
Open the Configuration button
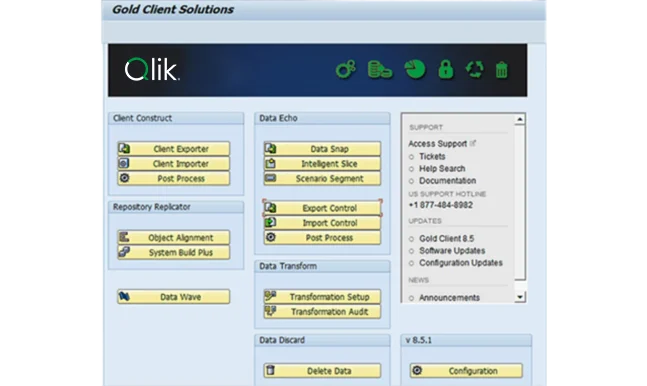tap(466, 371)
